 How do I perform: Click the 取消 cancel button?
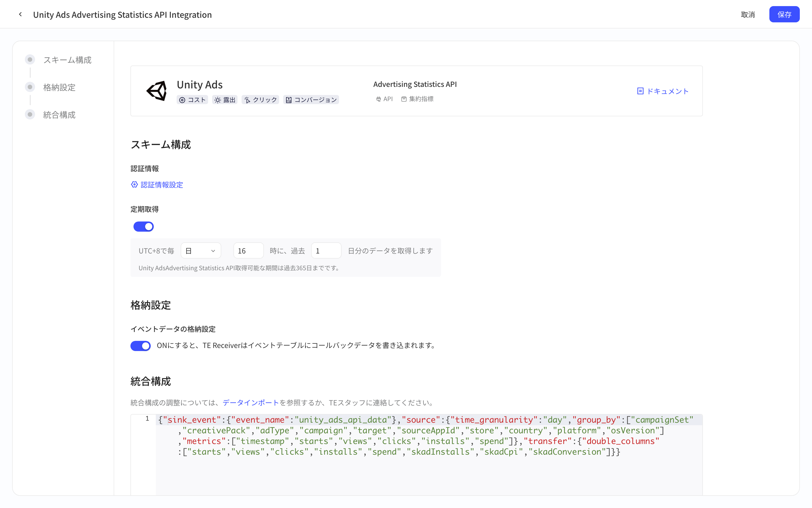pos(748,14)
